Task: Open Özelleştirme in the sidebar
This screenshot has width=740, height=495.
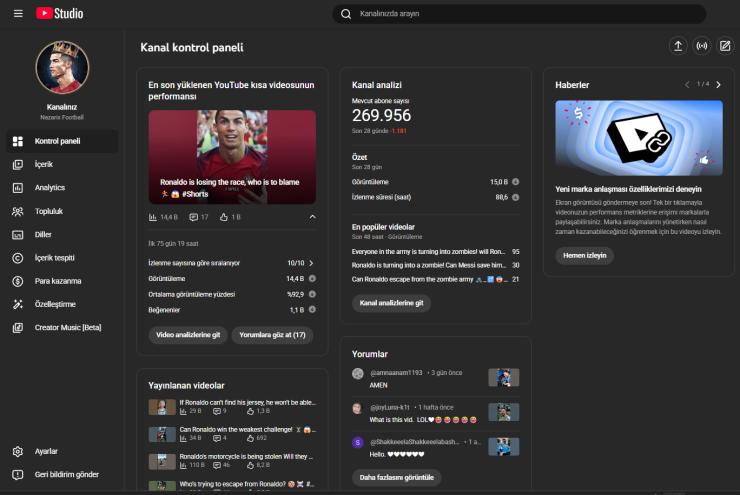Action: (x=62, y=304)
